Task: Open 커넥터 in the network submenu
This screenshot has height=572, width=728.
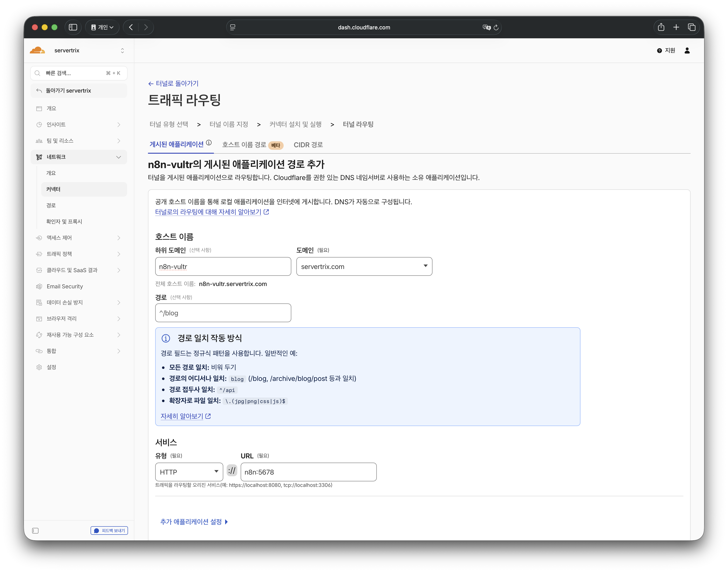Action: [x=84, y=189]
